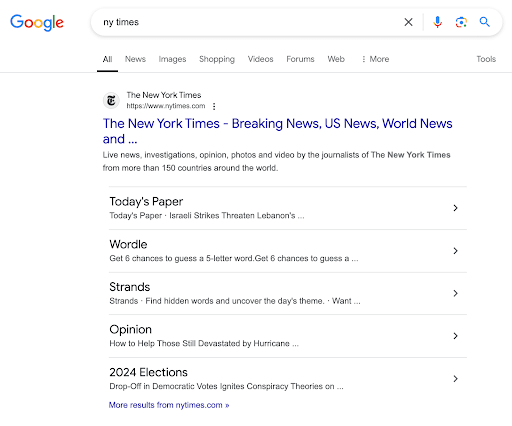
Task: Expand the More search filters menu
Action: [375, 59]
